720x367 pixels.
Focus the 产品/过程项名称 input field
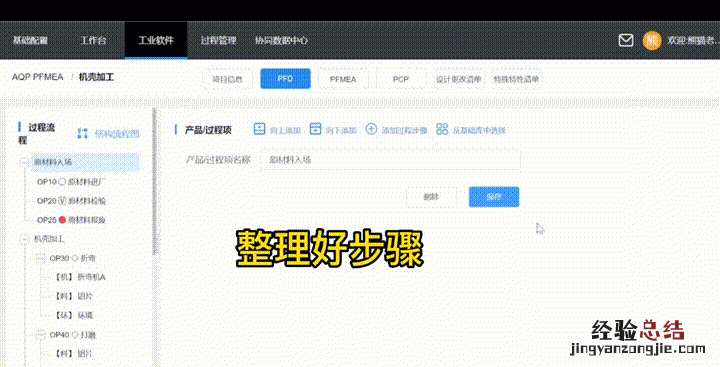pyautogui.click(x=390, y=160)
